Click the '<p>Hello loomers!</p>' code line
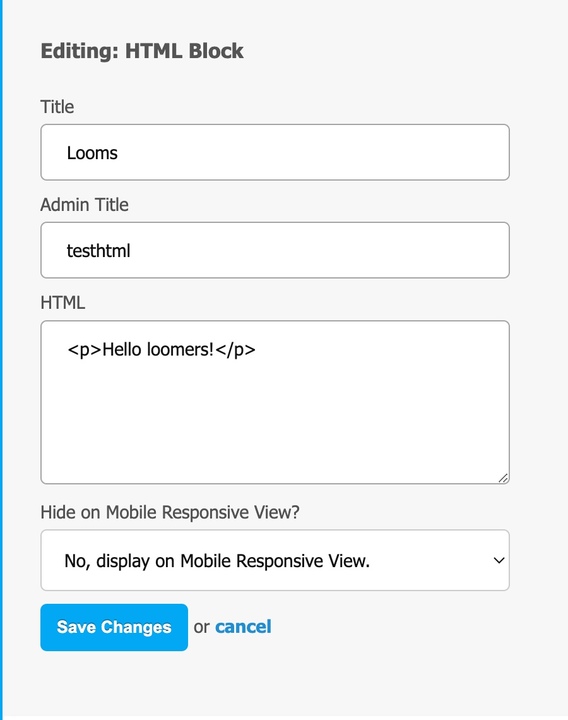 pyautogui.click(x=161, y=350)
